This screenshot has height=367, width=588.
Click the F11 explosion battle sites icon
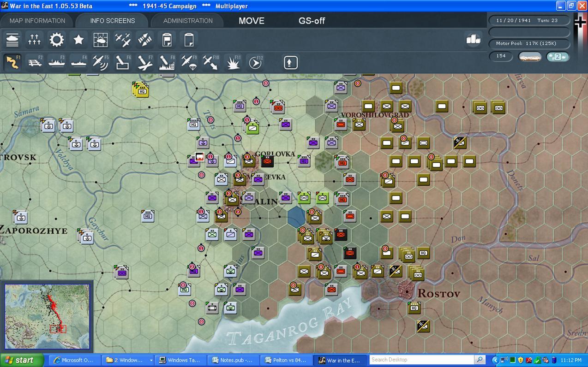[233, 62]
